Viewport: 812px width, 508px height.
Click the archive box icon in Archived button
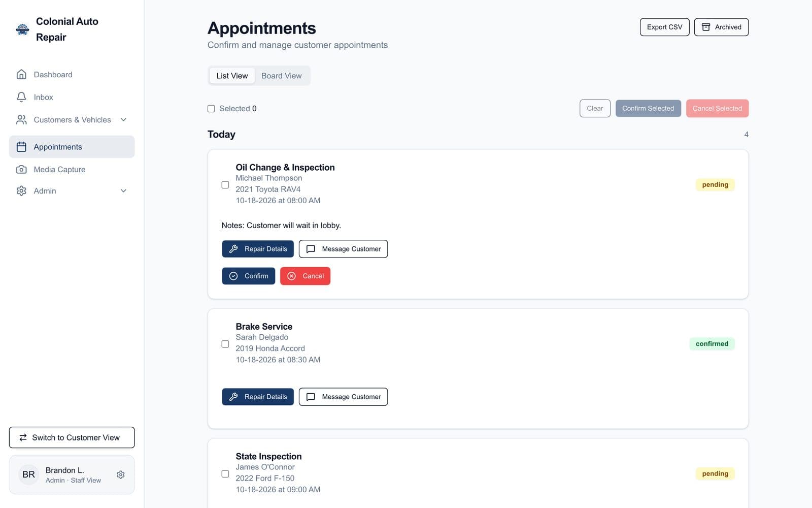(705, 27)
